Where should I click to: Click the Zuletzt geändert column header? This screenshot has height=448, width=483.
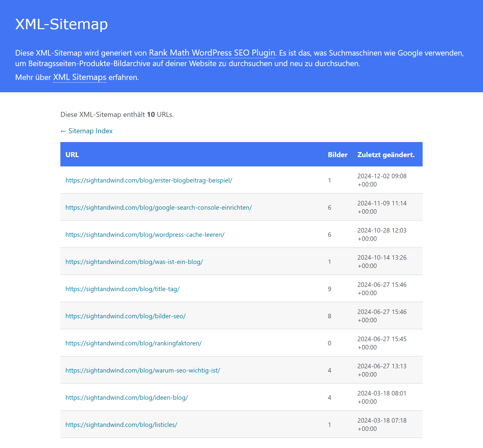point(386,155)
